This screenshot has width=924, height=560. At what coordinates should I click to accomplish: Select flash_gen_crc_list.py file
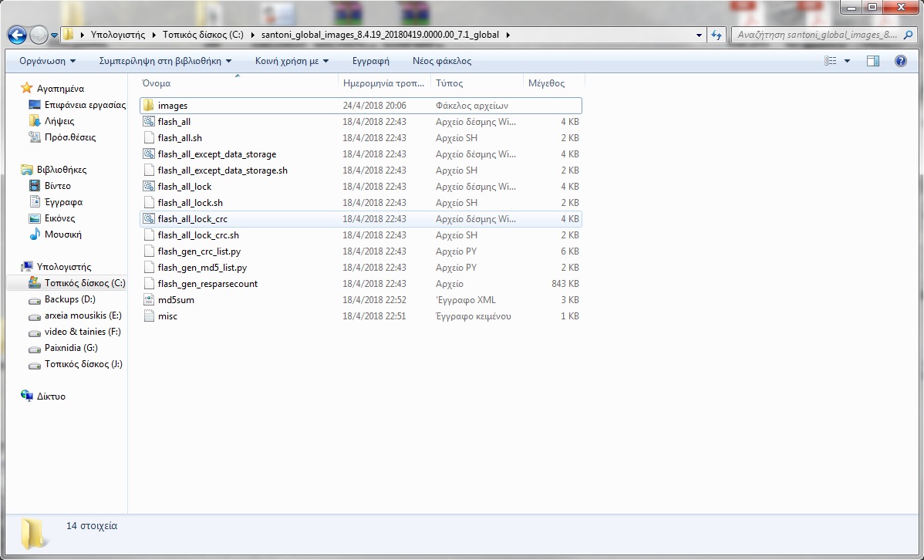[x=199, y=251]
